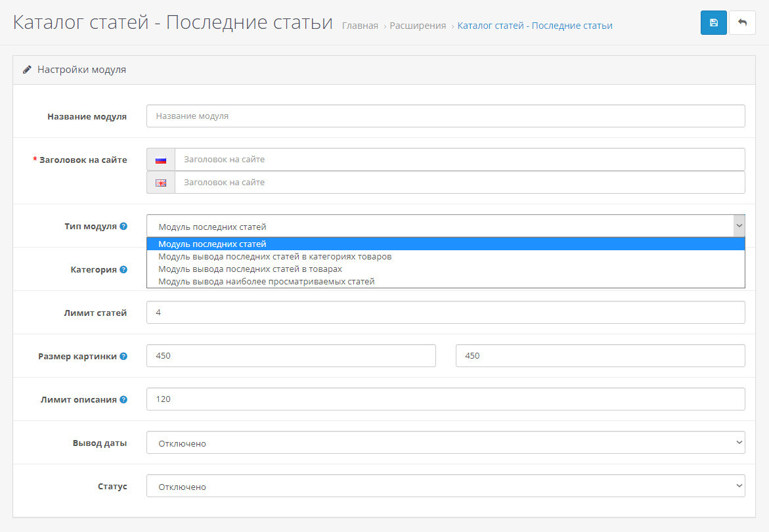Click the Категория label
This screenshot has width=769, height=532.
[x=94, y=270]
